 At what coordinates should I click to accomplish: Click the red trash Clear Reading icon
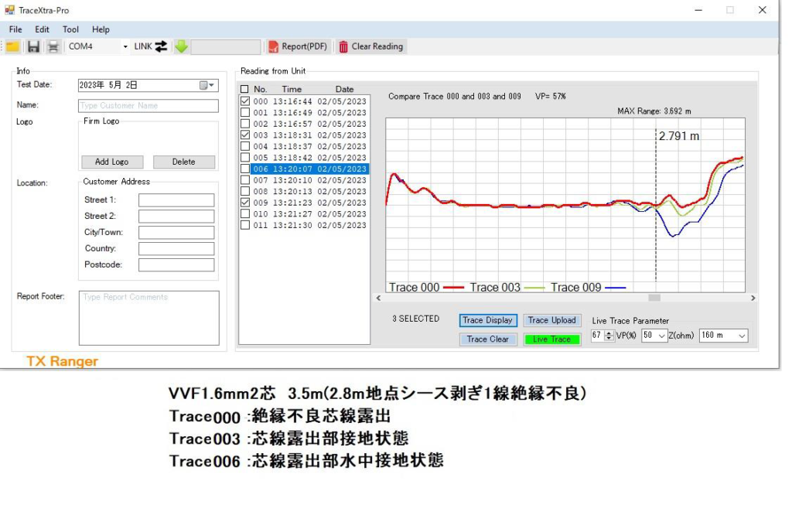click(x=343, y=46)
